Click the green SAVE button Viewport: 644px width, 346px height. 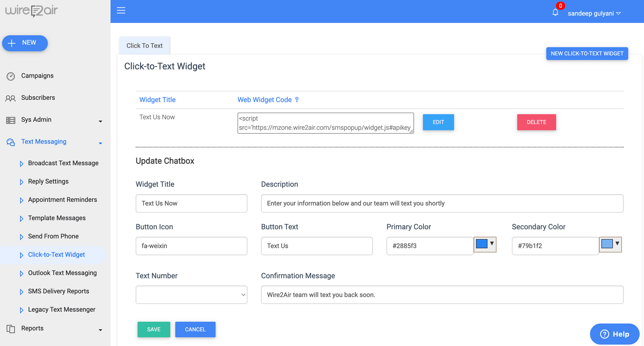tap(154, 329)
